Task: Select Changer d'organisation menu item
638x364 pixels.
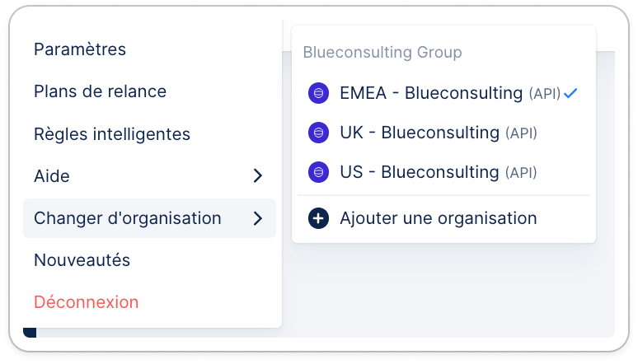Action: click(x=149, y=218)
